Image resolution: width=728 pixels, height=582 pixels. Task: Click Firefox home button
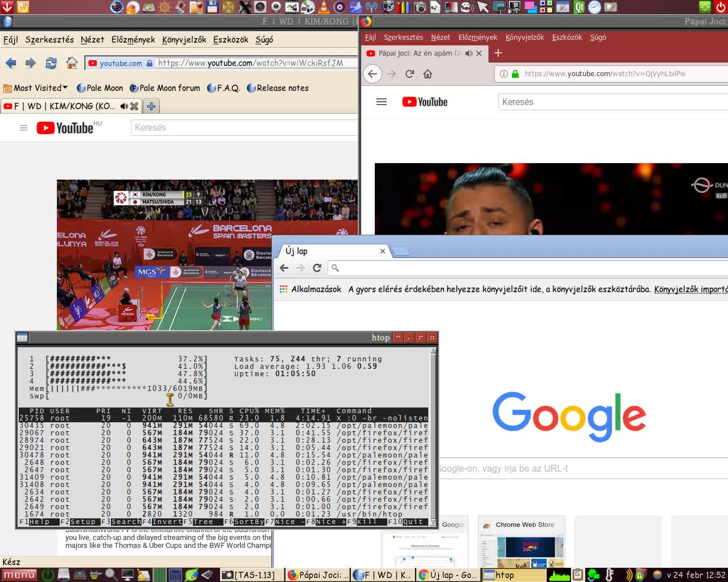pos(428,74)
